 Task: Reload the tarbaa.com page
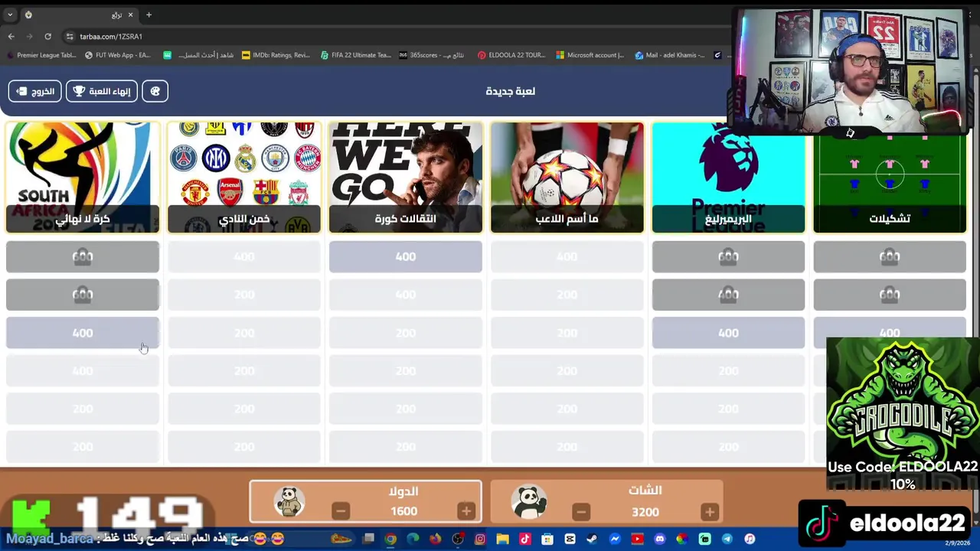click(47, 36)
